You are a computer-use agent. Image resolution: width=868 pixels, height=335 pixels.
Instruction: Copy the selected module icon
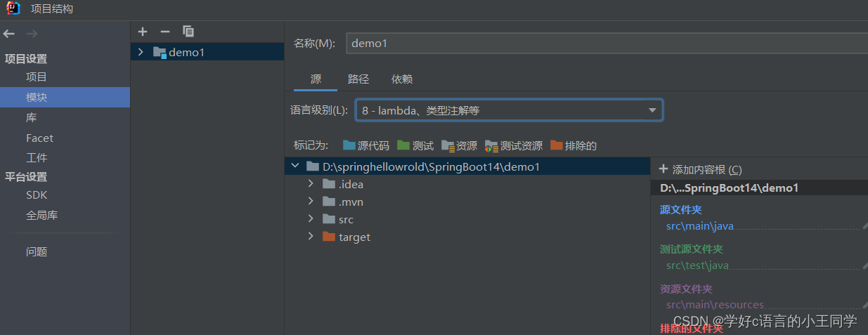click(188, 32)
